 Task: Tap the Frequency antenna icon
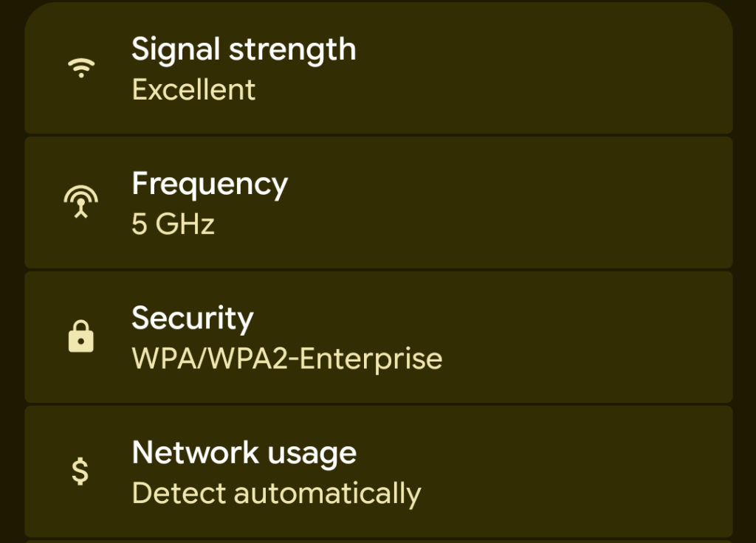81,203
